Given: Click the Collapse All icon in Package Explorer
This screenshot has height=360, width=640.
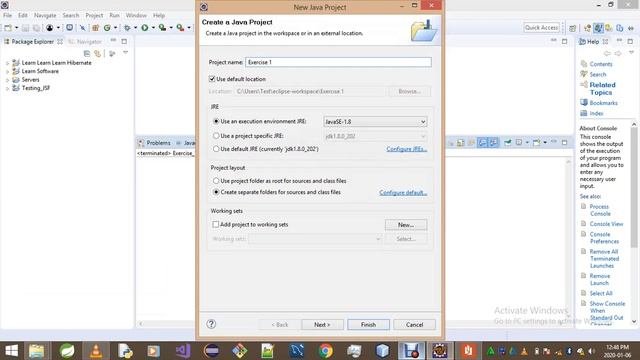Looking at the screenshot, I should [87, 53].
